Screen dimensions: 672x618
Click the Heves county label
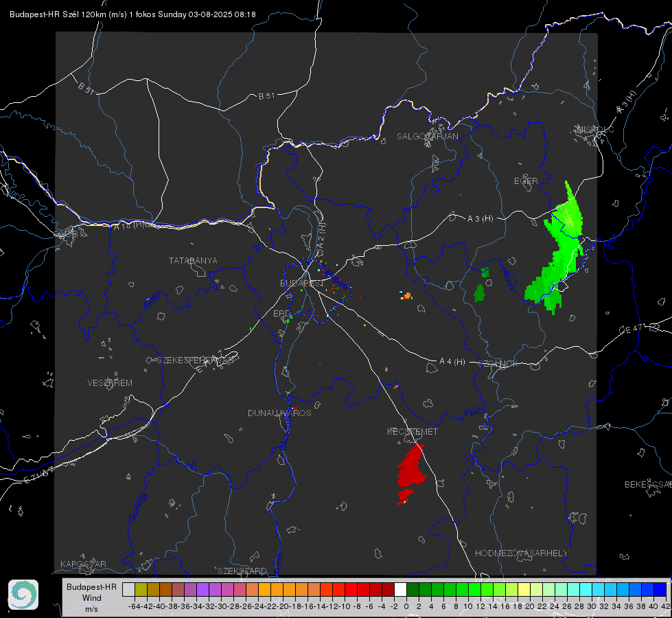(x=507, y=278)
